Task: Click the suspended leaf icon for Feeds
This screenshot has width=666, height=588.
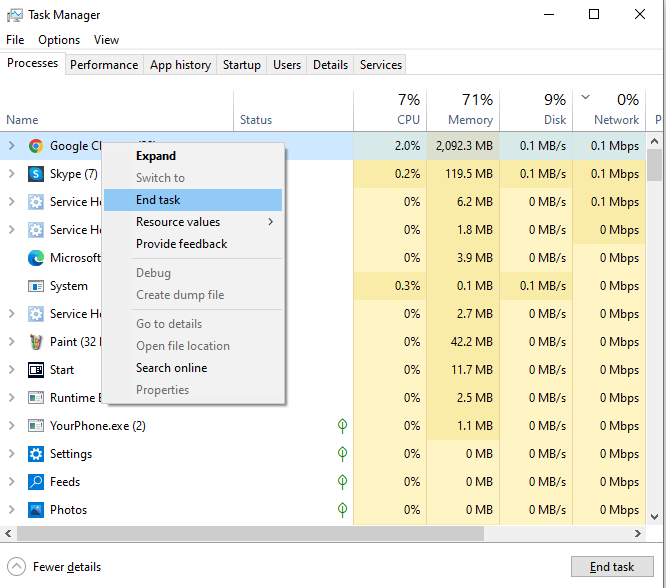Action: pos(342,482)
